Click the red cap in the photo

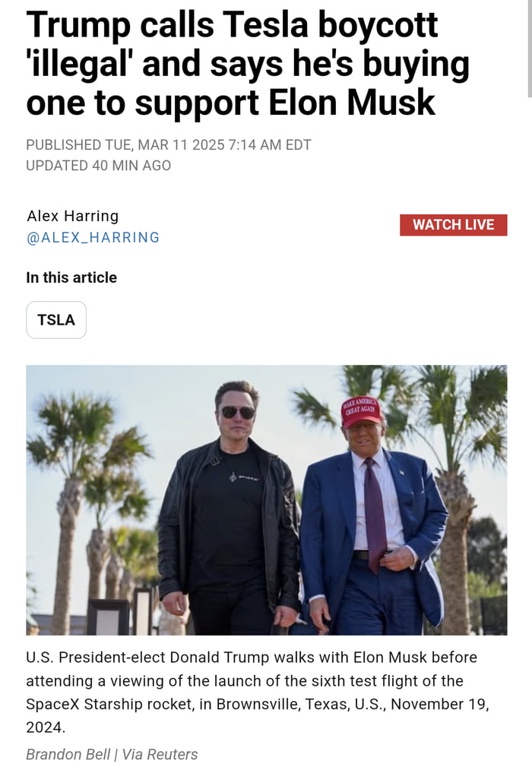361,411
